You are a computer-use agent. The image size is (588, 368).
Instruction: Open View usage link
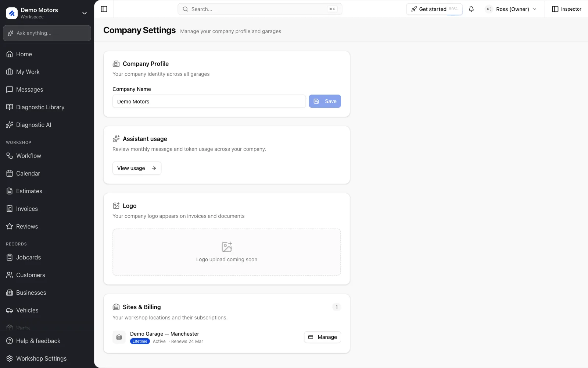point(137,168)
